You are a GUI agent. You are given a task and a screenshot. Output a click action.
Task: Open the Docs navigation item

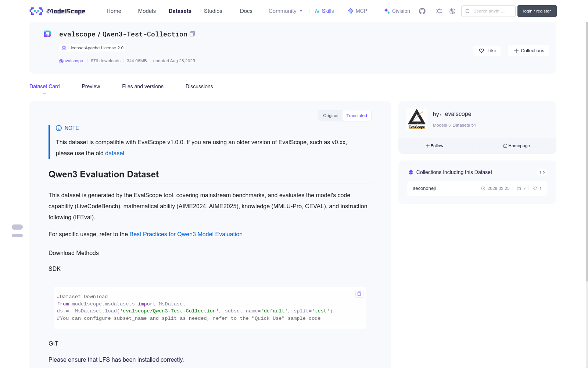coord(246,11)
